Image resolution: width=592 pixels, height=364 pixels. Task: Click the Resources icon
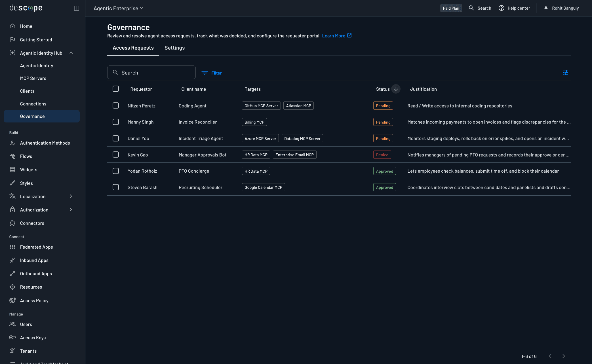(x=12, y=287)
